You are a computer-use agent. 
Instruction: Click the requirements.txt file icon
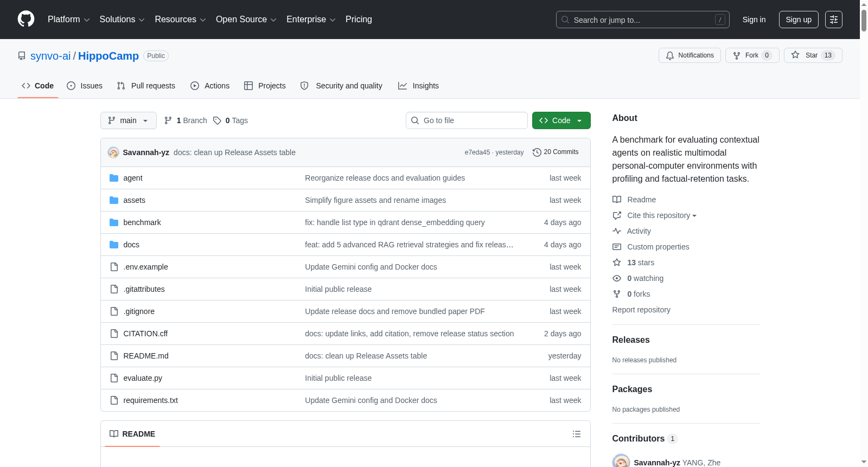pos(114,400)
